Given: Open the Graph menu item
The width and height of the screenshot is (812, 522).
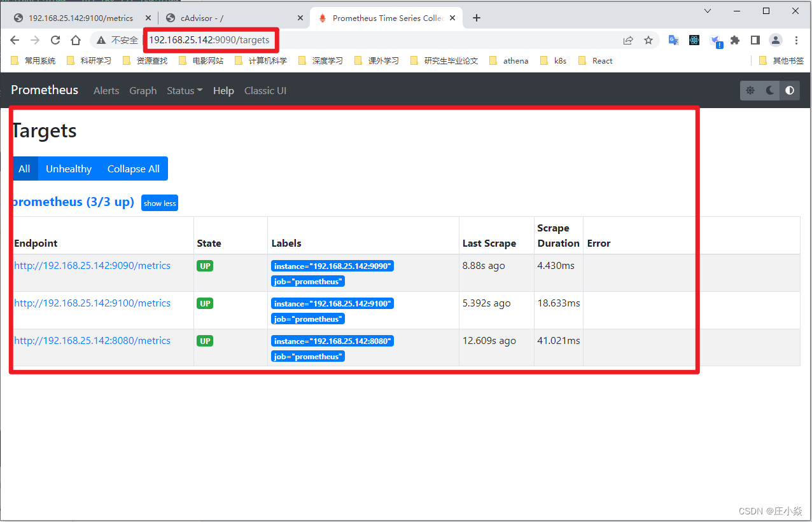Looking at the screenshot, I should point(143,90).
